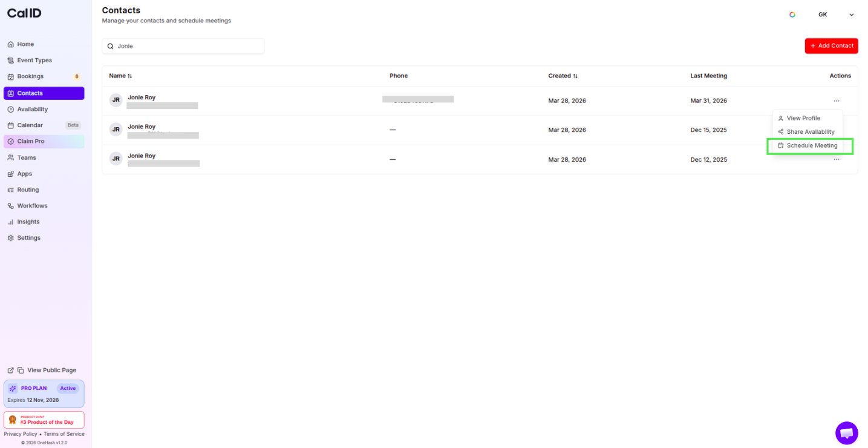868x448 pixels.
Task: Click the Availability clock icon
Action: [11, 110]
